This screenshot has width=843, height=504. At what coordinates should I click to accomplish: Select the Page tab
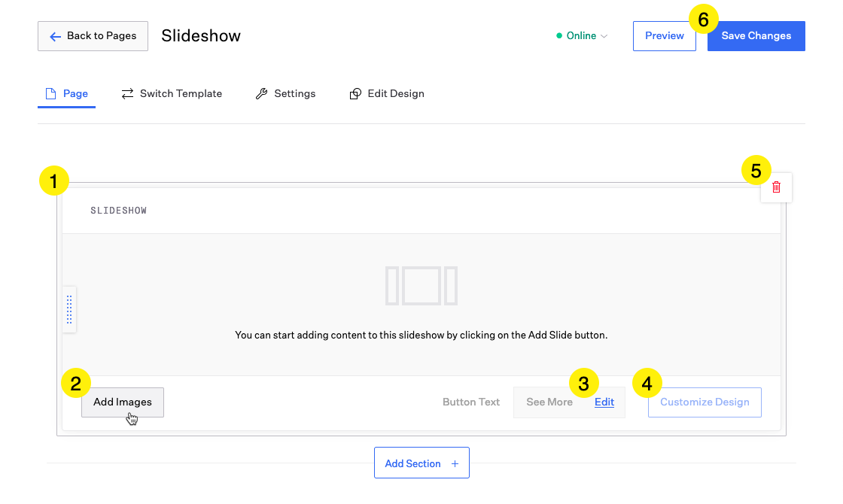pyautogui.click(x=67, y=94)
